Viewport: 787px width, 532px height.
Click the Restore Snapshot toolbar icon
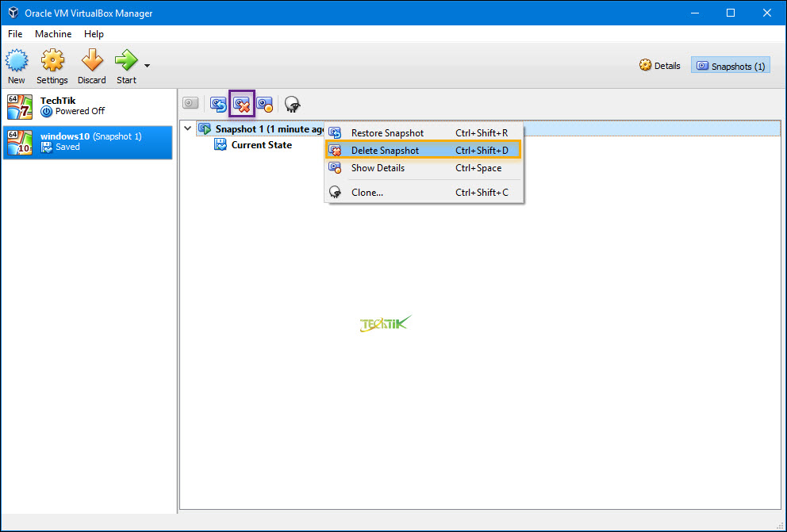218,103
